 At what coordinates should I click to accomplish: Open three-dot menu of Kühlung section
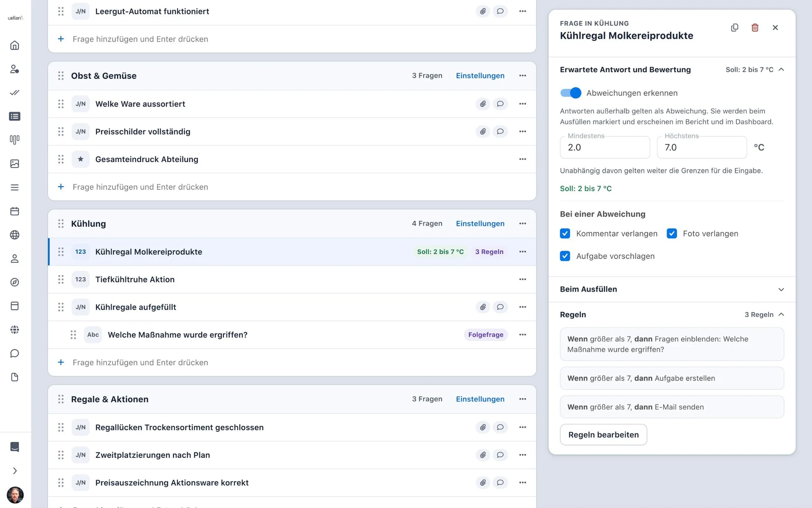522,224
